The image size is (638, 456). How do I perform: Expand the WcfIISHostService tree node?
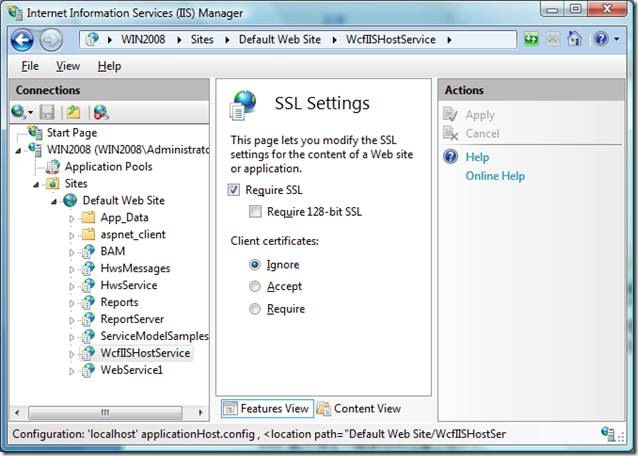click(x=72, y=354)
